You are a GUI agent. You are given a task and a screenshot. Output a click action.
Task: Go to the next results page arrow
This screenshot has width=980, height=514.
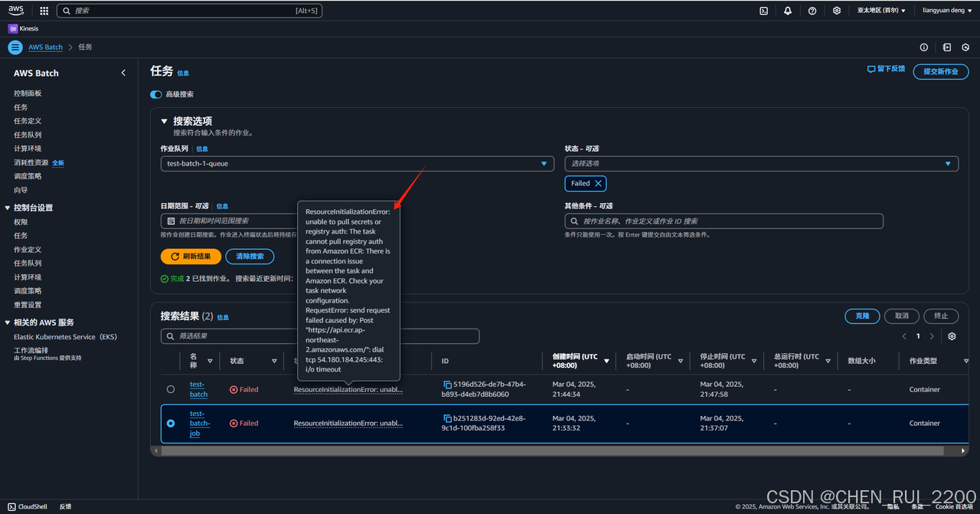click(932, 336)
